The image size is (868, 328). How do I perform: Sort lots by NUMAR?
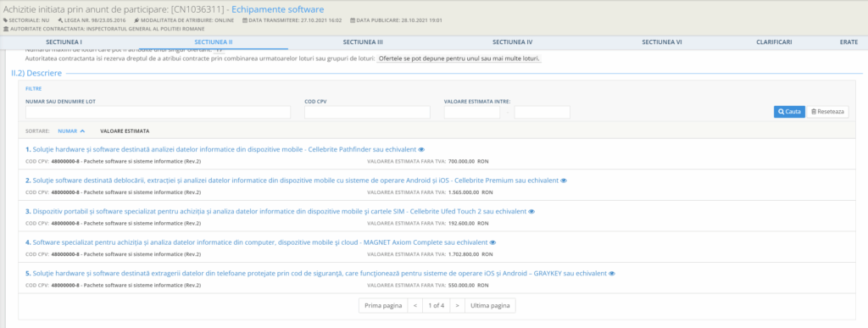[71, 131]
